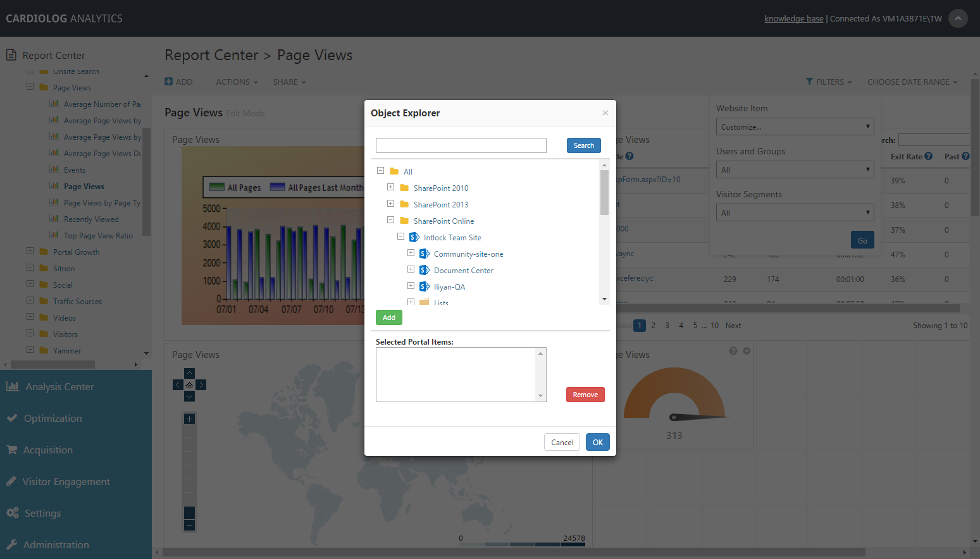Click the map zoom in plus button

pyautogui.click(x=189, y=419)
